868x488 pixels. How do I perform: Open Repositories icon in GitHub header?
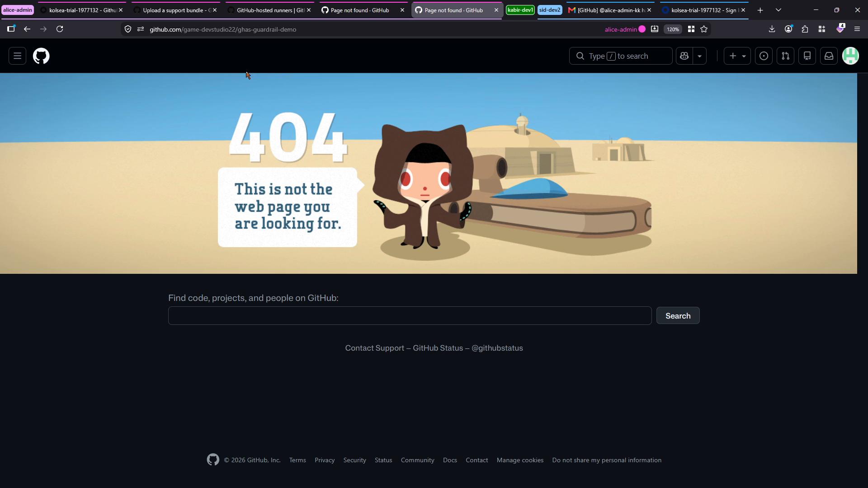pos(807,56)
